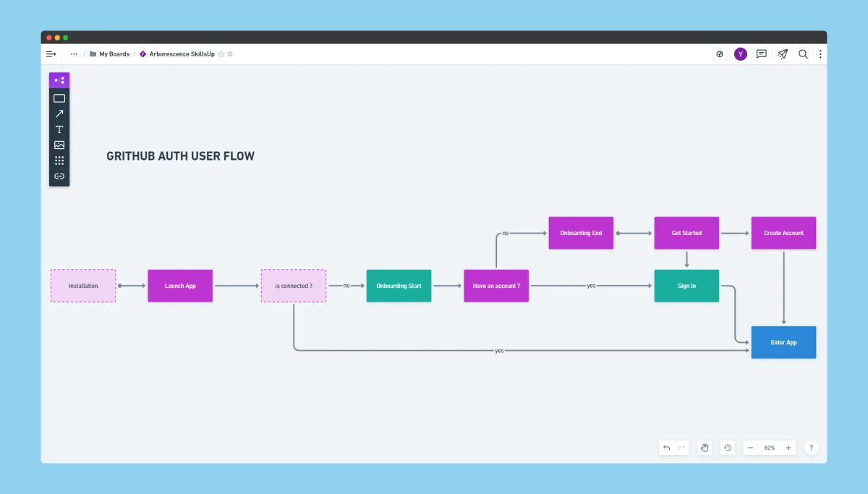Click the paper plane share icon
Screen dimensions: 868x494
tap(783, 54)
